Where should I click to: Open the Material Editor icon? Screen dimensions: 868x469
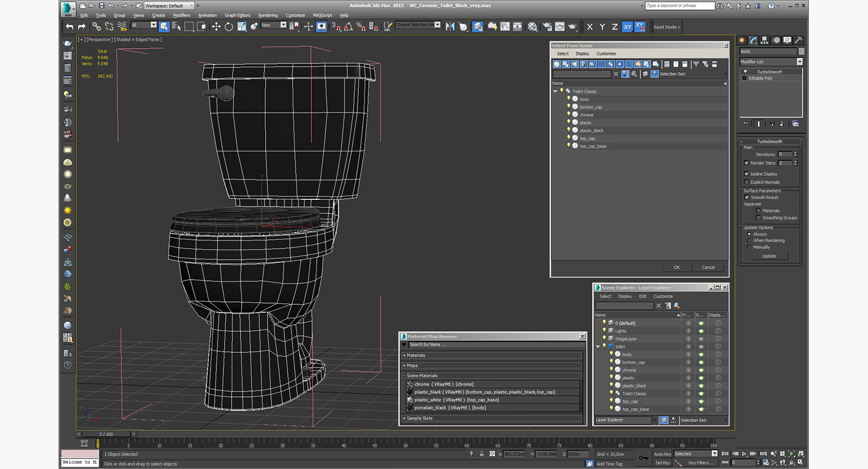point(532,26)
